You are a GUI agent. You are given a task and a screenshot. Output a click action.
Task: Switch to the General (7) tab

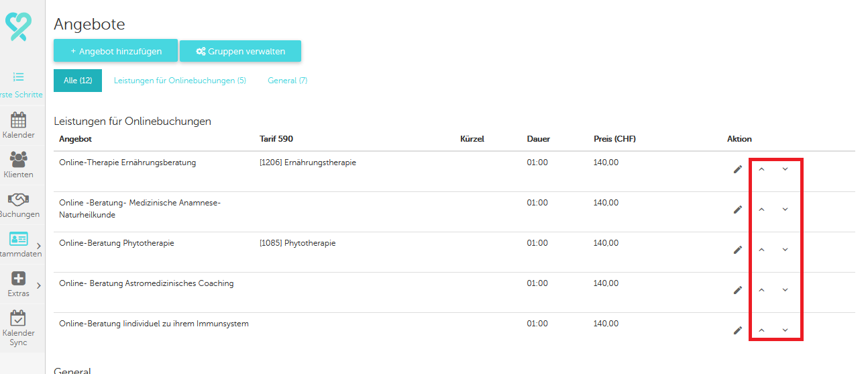tap(287, 81)
